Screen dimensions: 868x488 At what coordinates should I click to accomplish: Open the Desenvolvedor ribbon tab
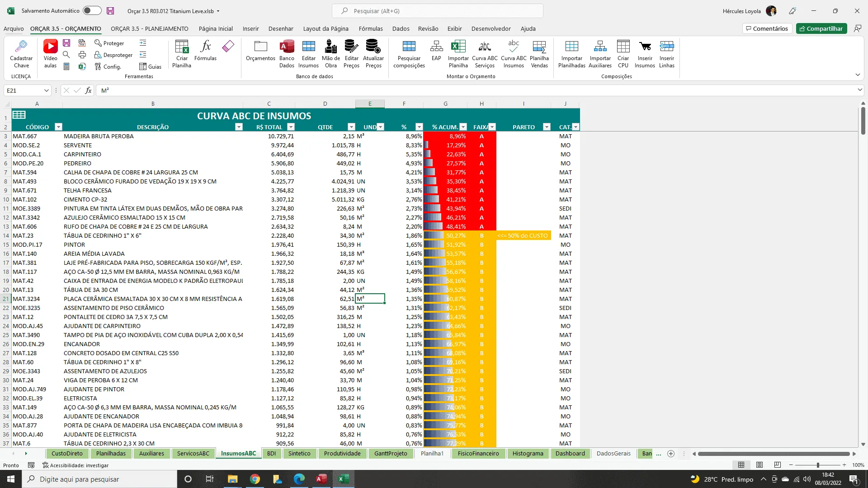(x=491, y=28)
